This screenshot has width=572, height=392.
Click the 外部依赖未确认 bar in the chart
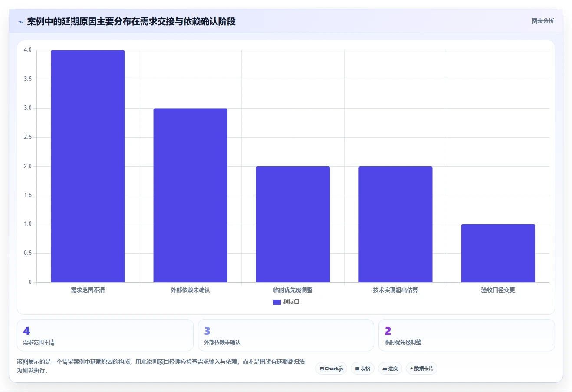(190, 195)
